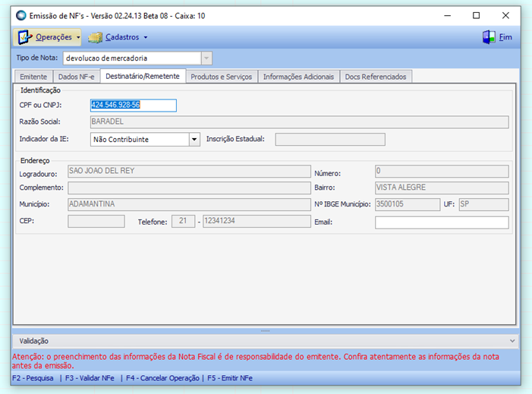Click the Razão Social field BARADEL
Image resolution: width=532 pixels, height=394 pixels.
pyautogui.click(x=300, y=121)
